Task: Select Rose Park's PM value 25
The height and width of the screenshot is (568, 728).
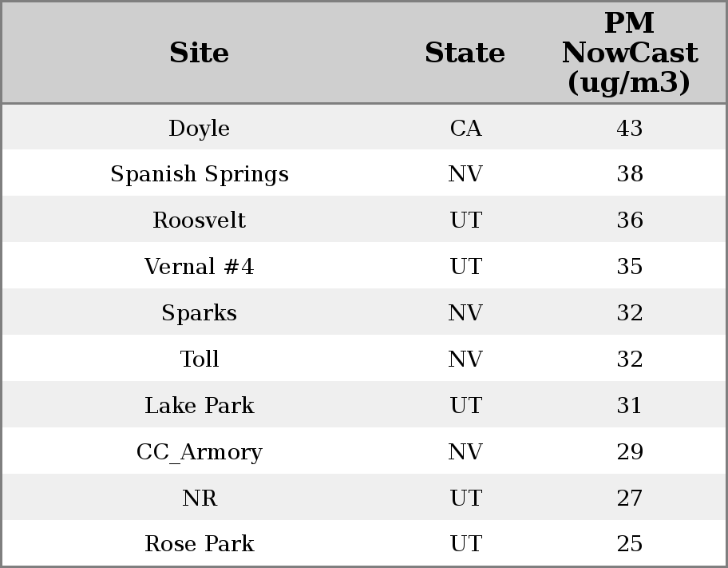Action: point(629,544)
